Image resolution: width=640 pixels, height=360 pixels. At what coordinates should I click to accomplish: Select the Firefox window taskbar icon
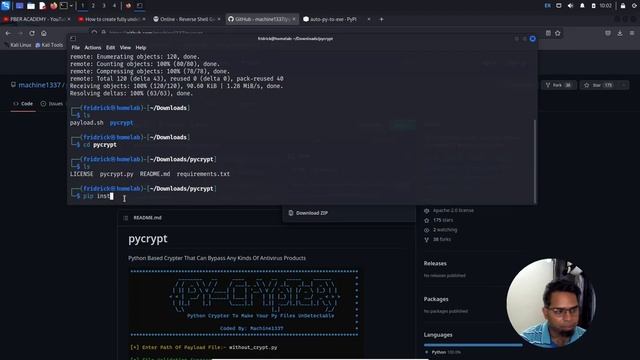click(129, 6)
